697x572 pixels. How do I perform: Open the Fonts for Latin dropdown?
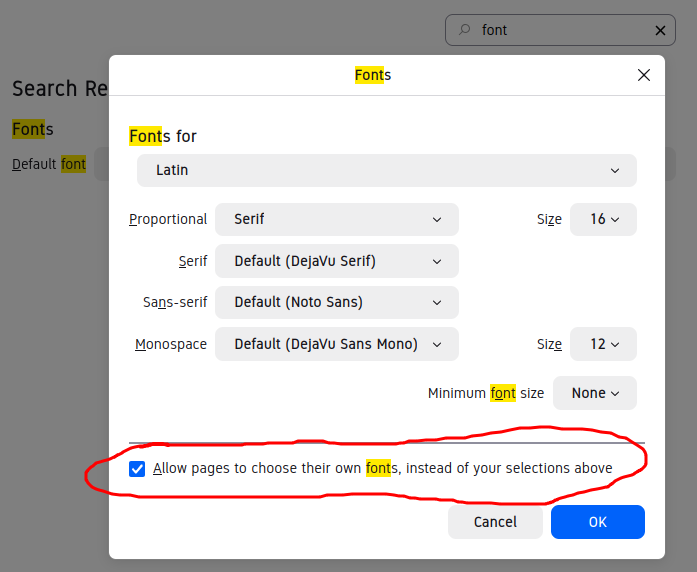tap(386, 170)
